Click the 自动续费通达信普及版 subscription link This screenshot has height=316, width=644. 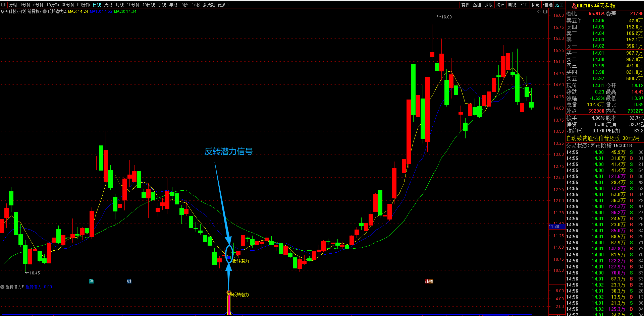[593, 138]
